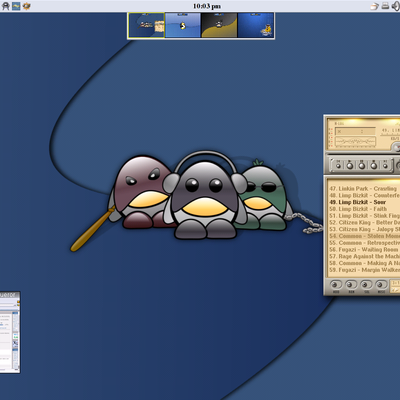Select track 56. Fugazi - Waiting Room
Viewport: 400px width, 400px height.
pos(363,250)
